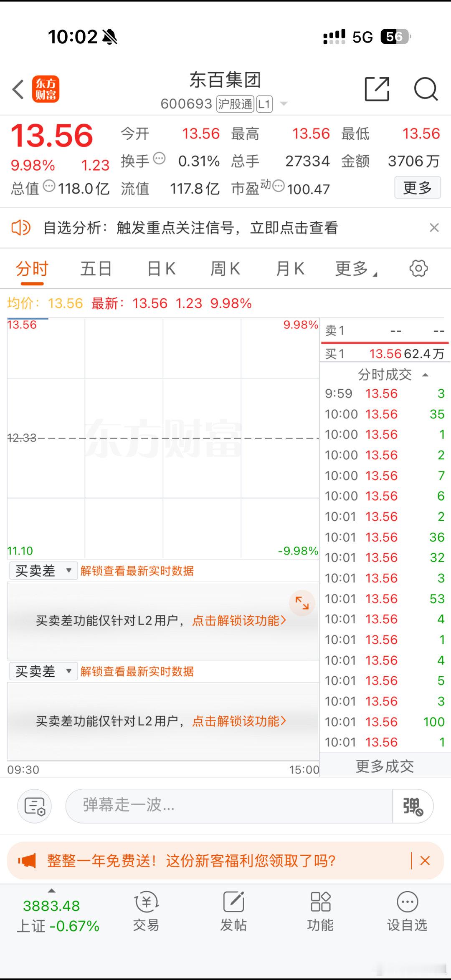Screen dimensions: 451x980
Task: Click second 点击解锁该功能 link
Action: [239, 721]
